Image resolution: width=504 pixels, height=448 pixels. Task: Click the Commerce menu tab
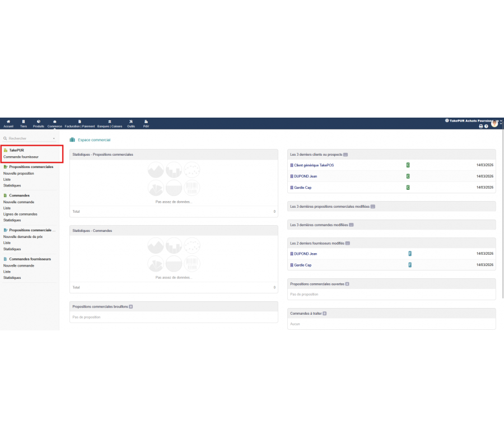tap(55, 123)
